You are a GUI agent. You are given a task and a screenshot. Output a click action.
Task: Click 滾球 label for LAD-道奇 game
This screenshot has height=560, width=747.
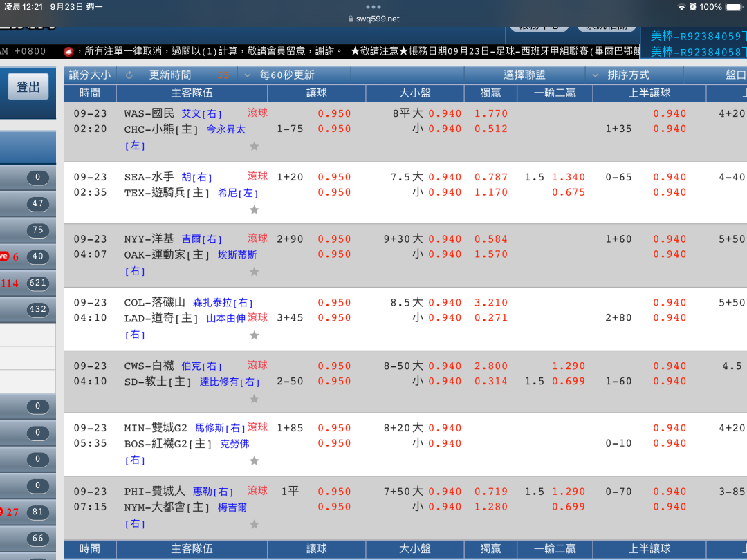click(x=257, y=317)
